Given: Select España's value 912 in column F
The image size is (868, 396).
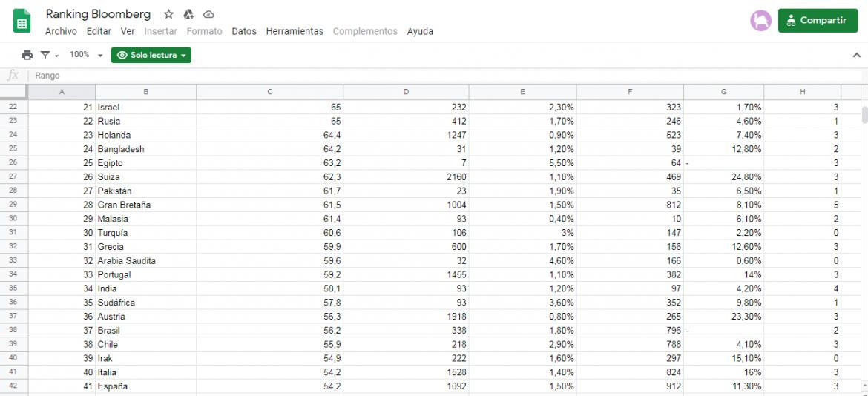Looking at the screenshot, I should tap(630, 386).
